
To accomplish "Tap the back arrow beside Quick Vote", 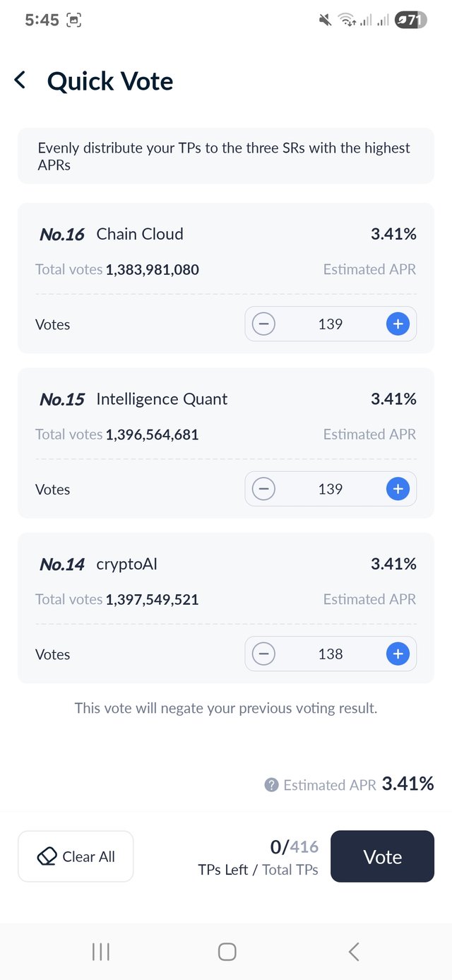I will tap(20, 81).
